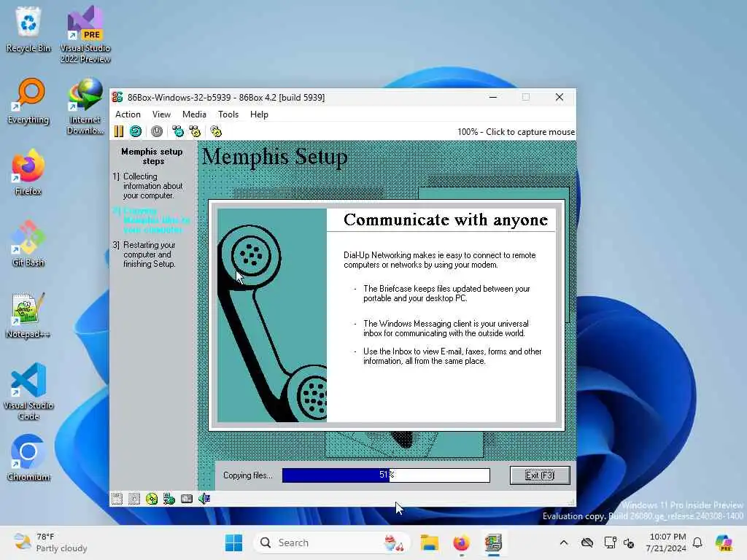The width and height of the screenshot is (747, 560).
Task: Open the Media menu
Action: (x=194, y=114)
